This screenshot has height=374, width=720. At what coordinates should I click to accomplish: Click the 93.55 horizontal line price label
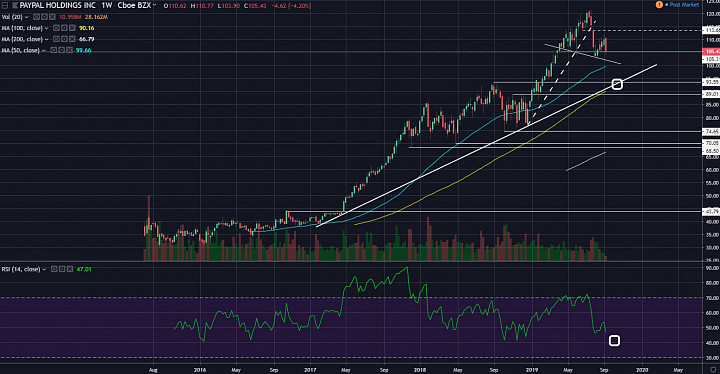point(712,82)
